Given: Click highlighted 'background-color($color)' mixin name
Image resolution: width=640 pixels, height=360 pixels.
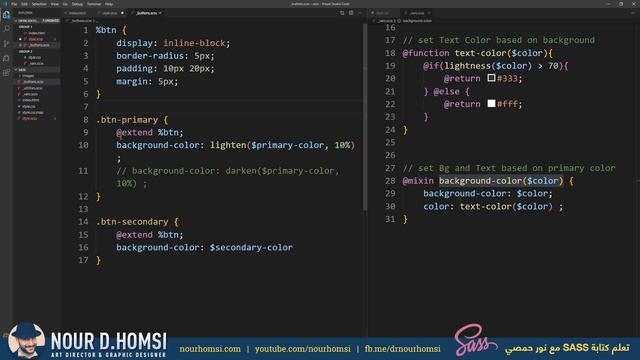Looking at the screenshot, I should pyautogui.click(x=501, y=181).
